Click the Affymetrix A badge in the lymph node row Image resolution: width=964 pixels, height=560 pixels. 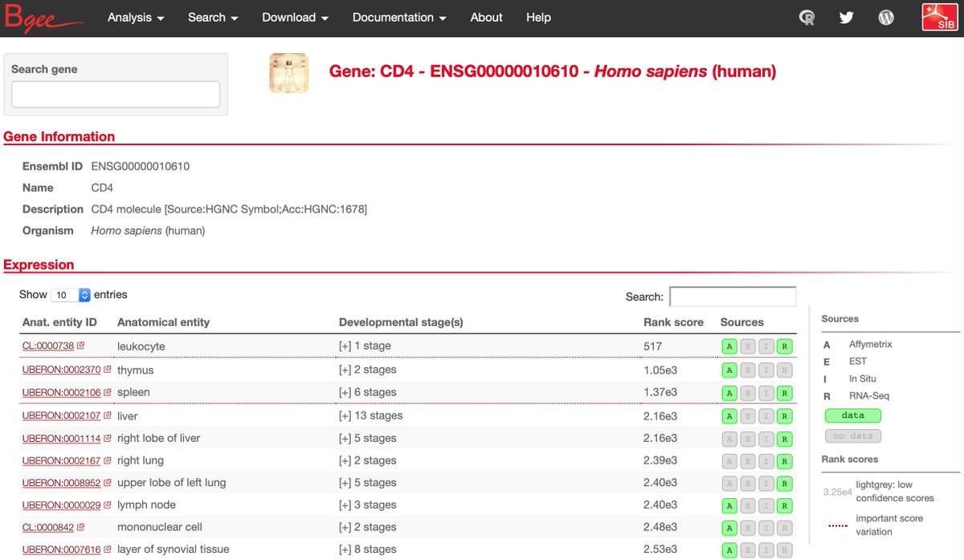(729, 506)
